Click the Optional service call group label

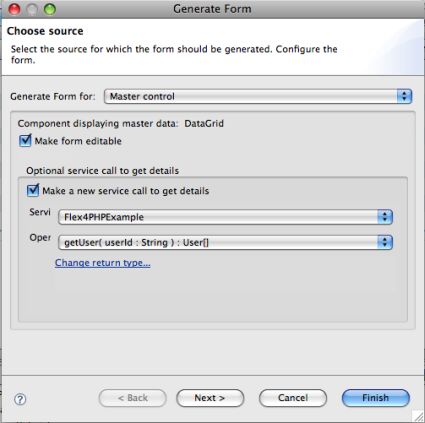click(x=103, y=171)
